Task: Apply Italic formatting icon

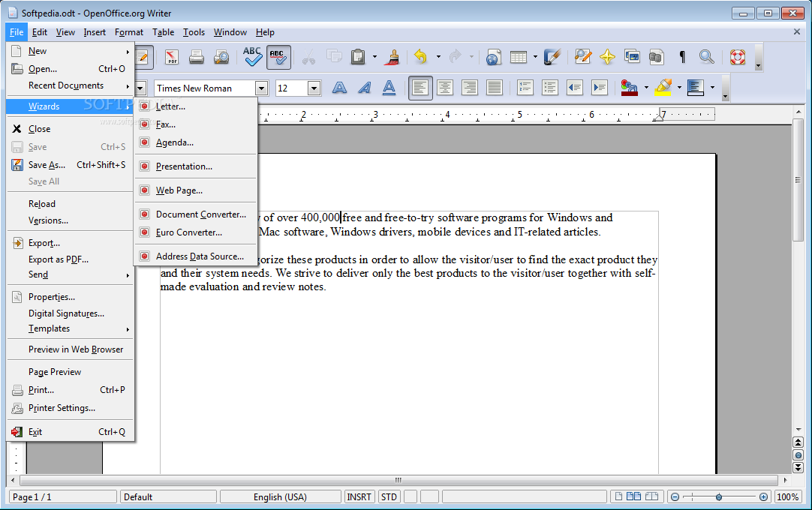Action: 364,88
